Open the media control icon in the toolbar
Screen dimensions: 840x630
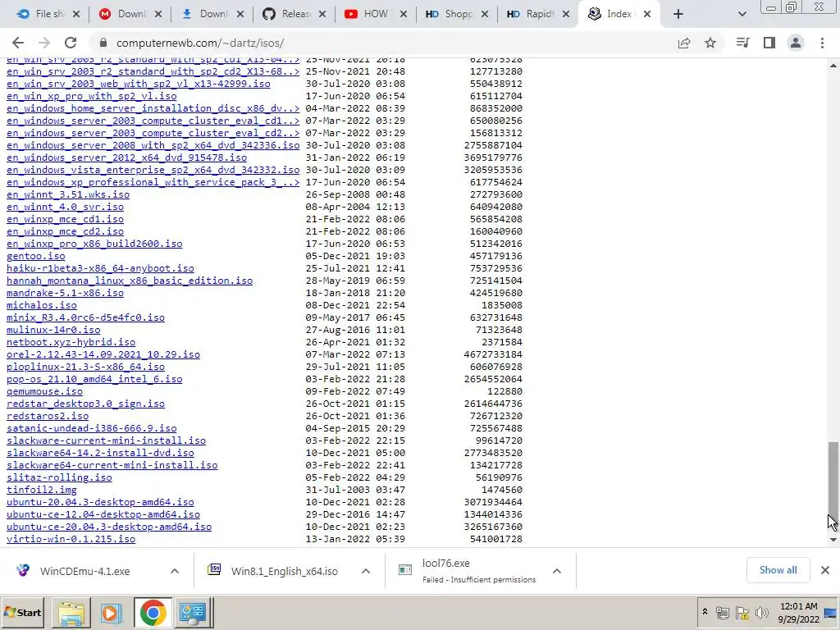[742, 43]
